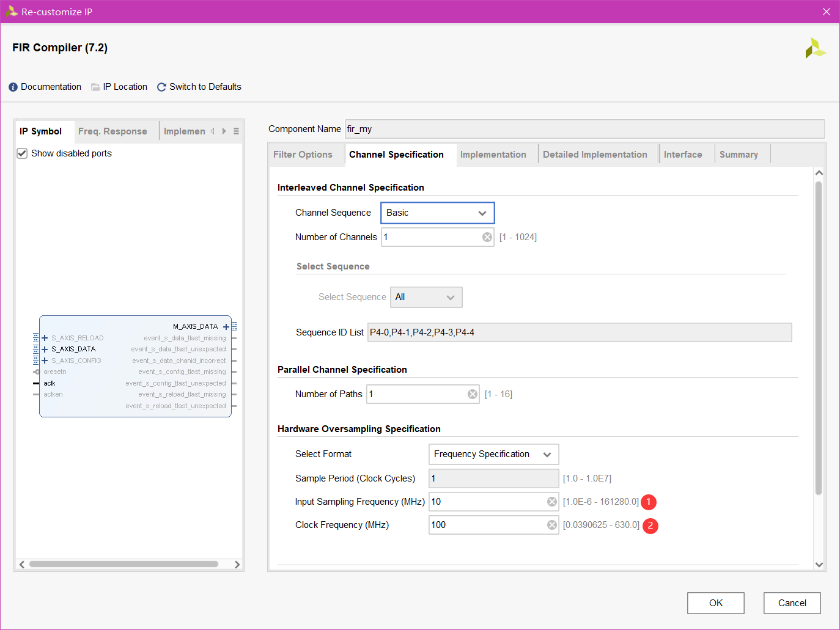
Task: Select event_s_config_tlast_unexpected port label
Action: (x=176, y=384)
